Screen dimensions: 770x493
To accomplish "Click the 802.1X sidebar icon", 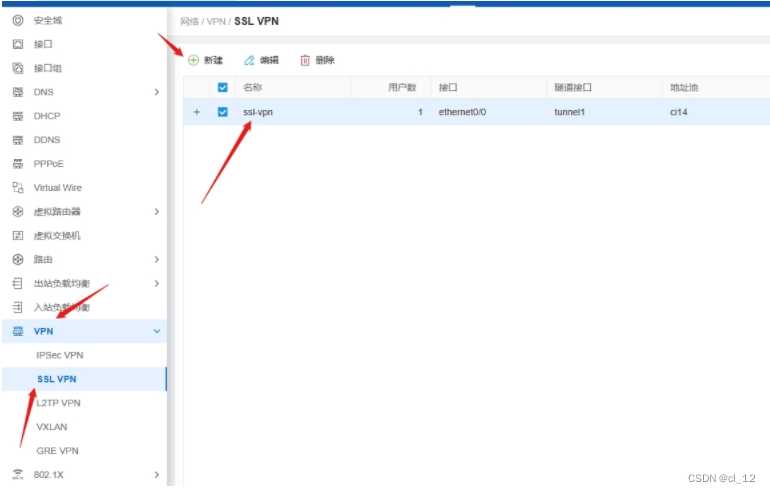I will 18,474.
